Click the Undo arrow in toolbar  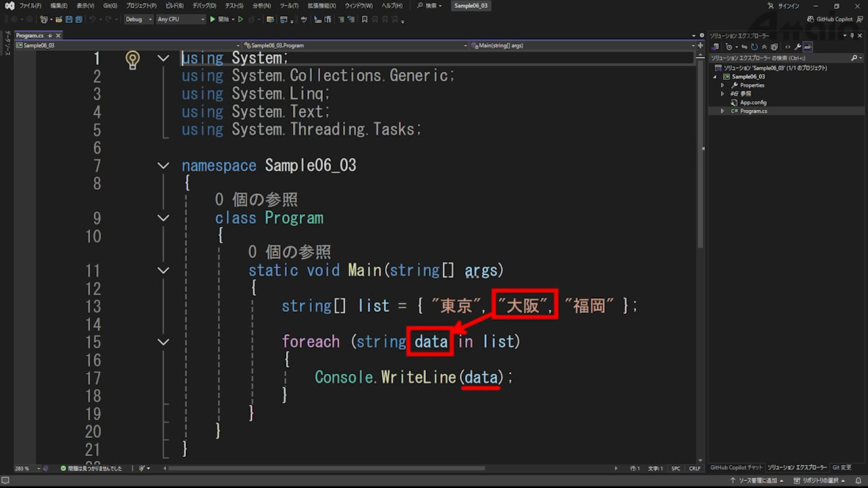click(x=92, y=19)
